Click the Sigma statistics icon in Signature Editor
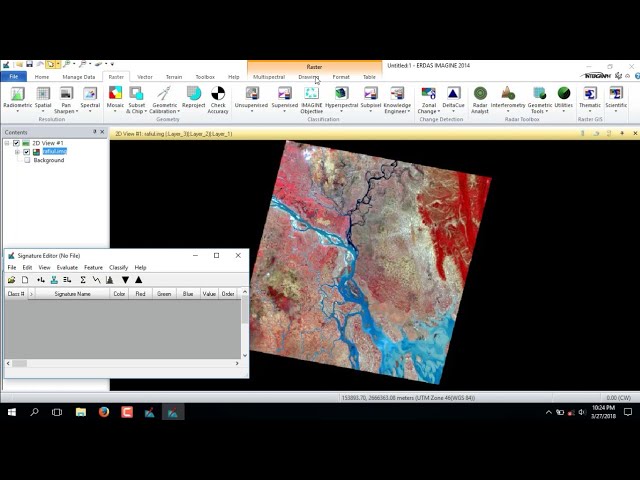The image size is (640, 480). pos(83,280)
